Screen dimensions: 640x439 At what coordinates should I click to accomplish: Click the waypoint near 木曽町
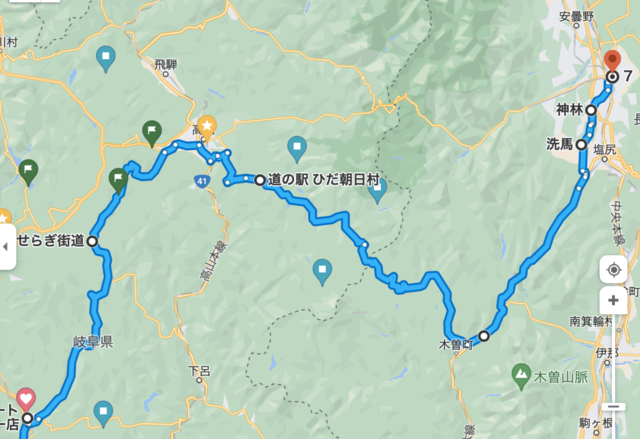tap(484, 336)
